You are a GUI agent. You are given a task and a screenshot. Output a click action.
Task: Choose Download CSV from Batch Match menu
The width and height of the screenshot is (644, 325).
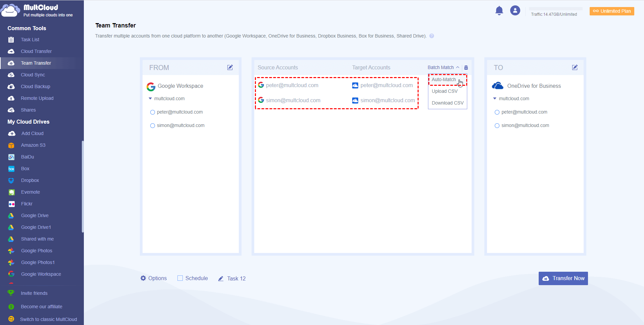(x=447, y=103)
